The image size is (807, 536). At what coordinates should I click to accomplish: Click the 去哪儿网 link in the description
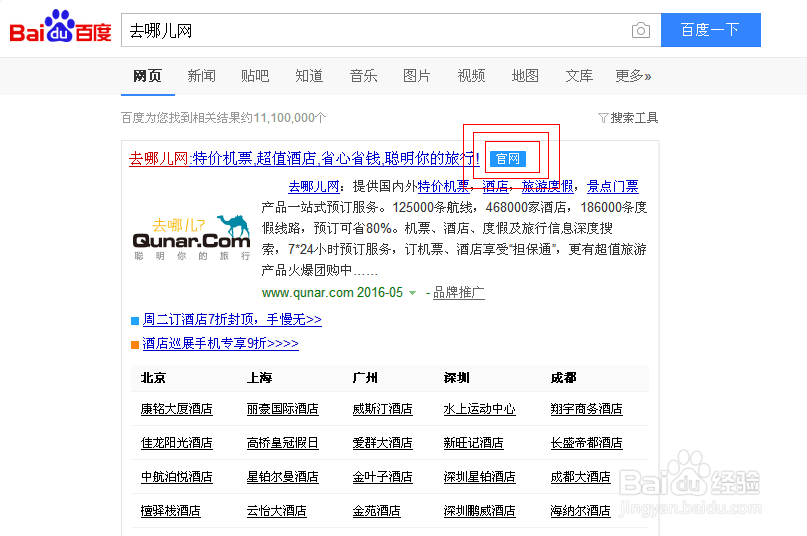[313, 186]
